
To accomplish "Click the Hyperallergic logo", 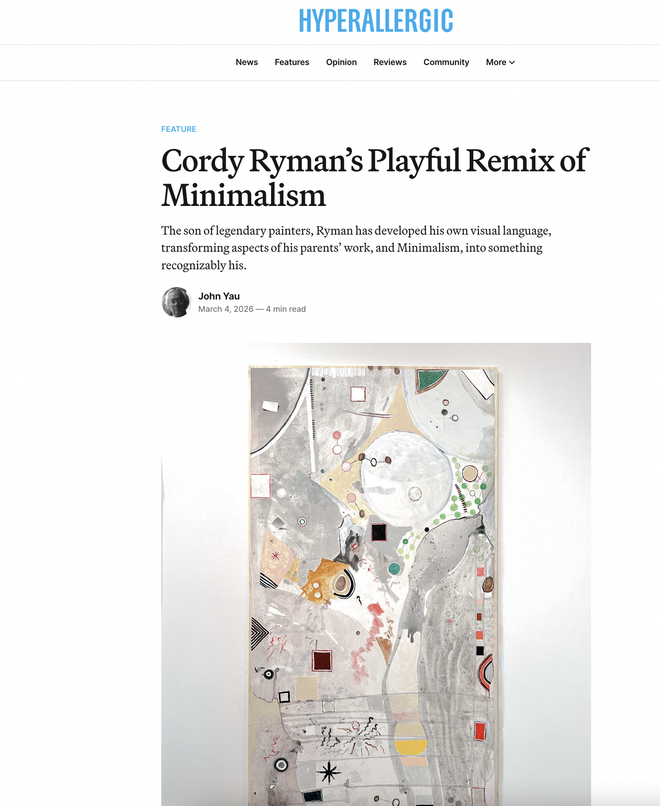I will tap(375, 20).
